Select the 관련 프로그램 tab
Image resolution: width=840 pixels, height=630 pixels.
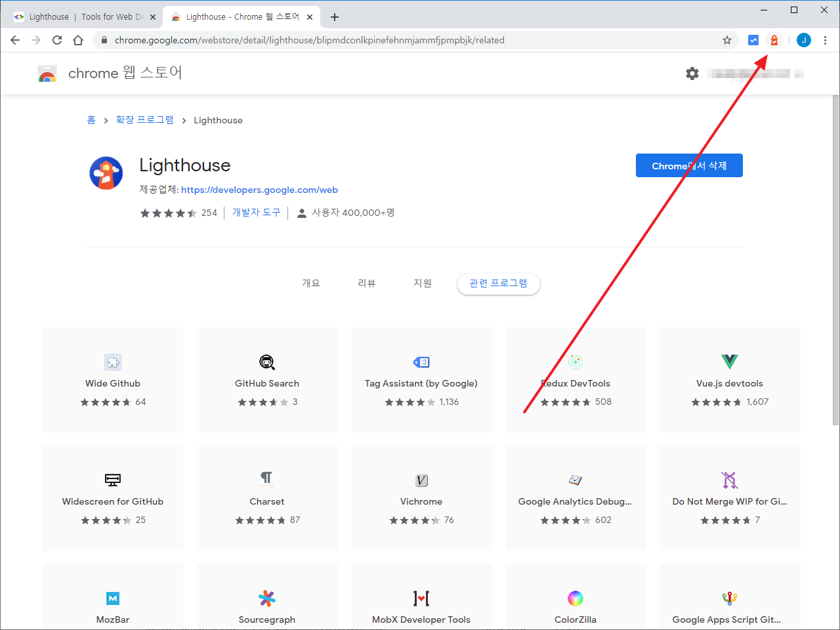(x=499, y=283)
